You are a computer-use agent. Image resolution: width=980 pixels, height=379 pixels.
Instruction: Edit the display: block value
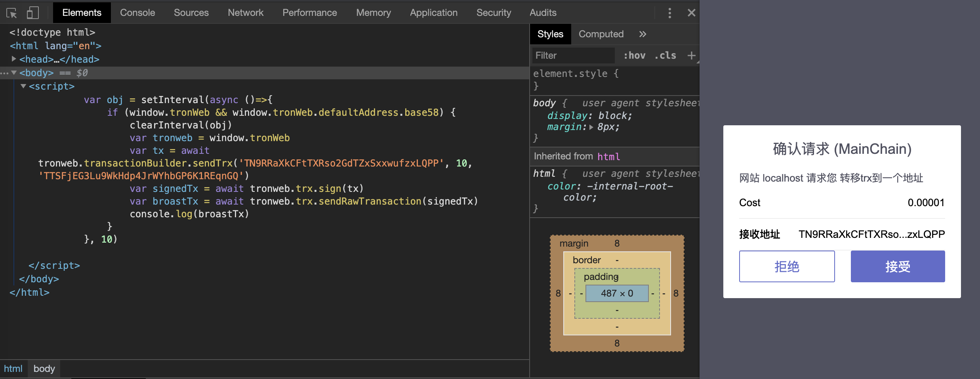pos(612,116)
